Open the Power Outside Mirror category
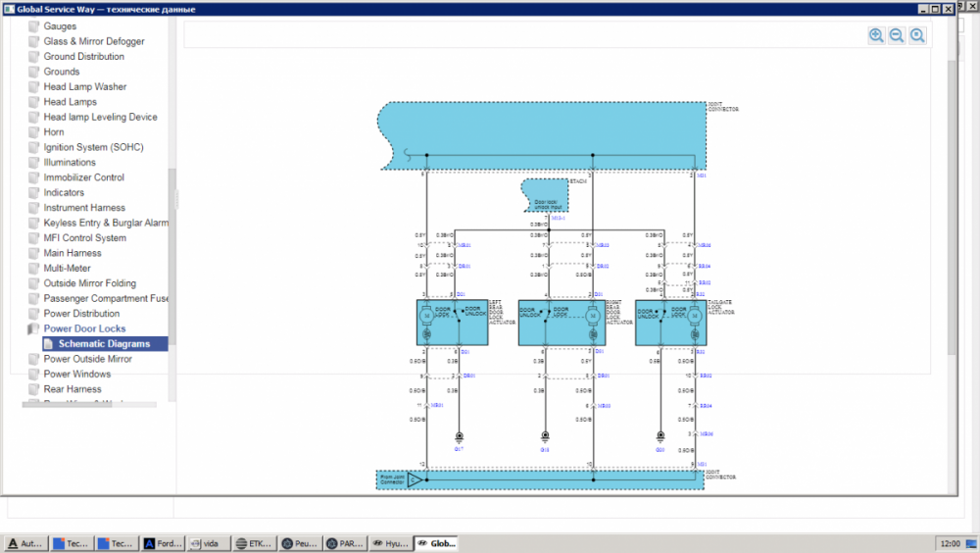This screenshot has width=980, height=553. point(87,359)
